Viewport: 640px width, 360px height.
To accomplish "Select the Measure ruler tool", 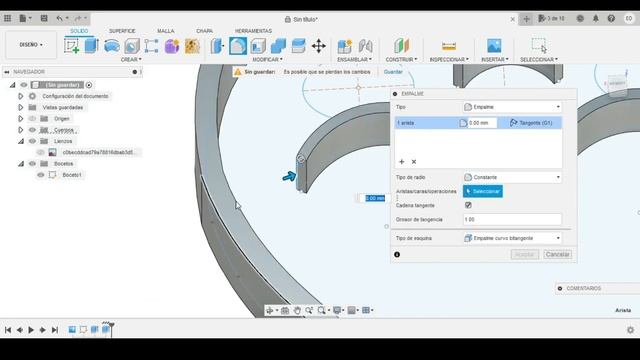I will pyautogui.click(x=449, y=46).
